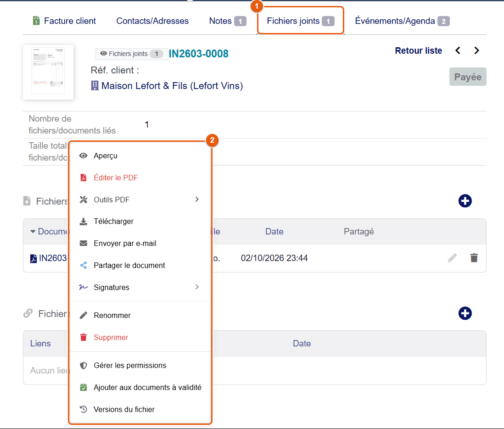Add a file with the upper plus button
504x429 pixels.
[x=465, y=201]
